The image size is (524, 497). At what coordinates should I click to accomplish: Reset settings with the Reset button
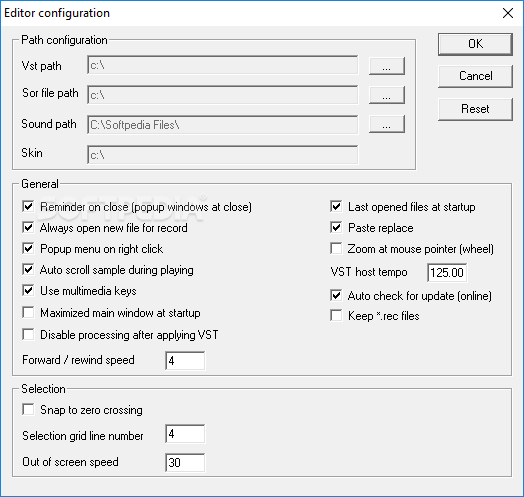pyautogui.click(x=475, y=109)
